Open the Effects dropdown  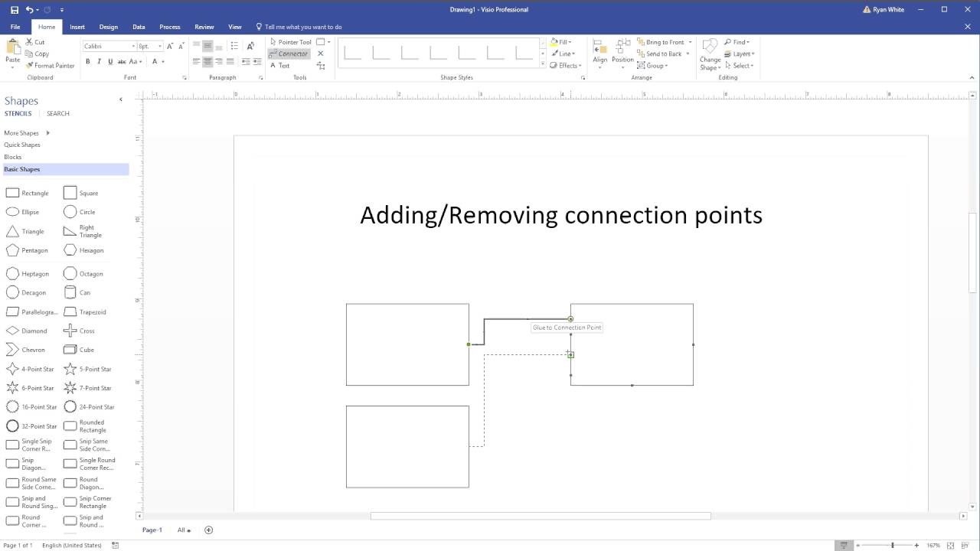564,65
